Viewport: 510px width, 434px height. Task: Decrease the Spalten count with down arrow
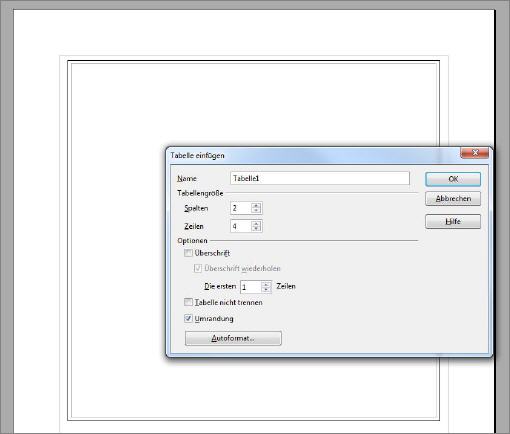tap(256, 210)
